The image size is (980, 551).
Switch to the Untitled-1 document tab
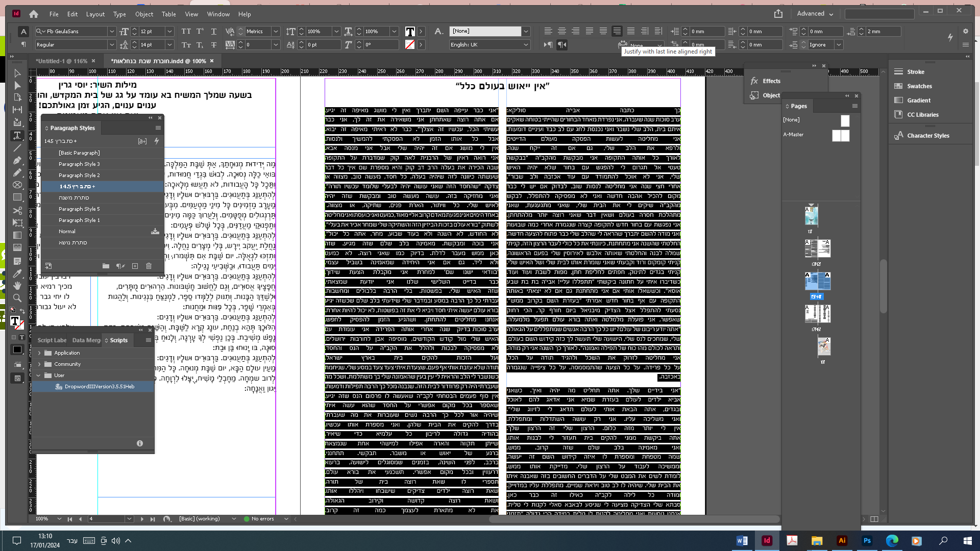point(62,61)
